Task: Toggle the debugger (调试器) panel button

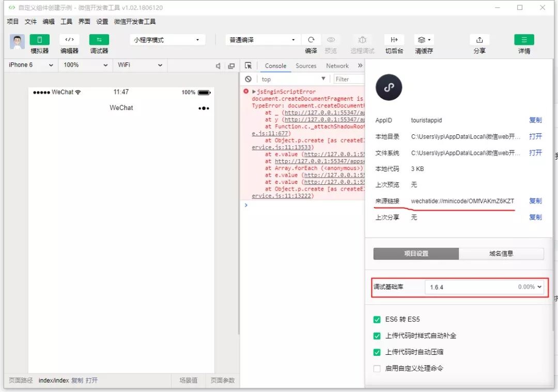Action: [99, 39]
